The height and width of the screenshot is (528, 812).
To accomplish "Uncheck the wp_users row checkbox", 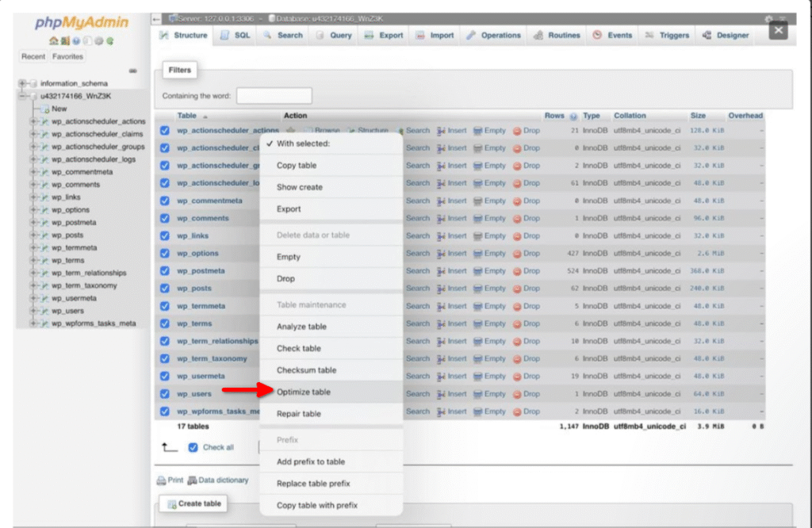I will (165, 394).
